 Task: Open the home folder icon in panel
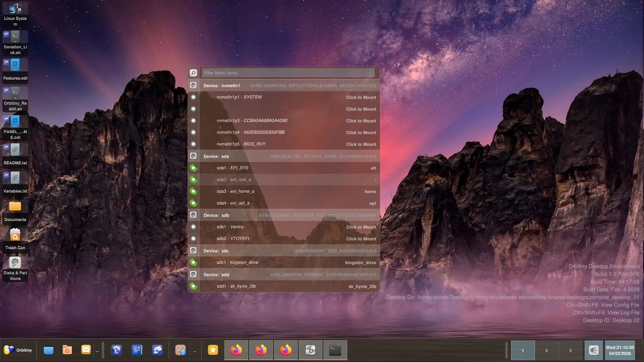click(67, 350)
